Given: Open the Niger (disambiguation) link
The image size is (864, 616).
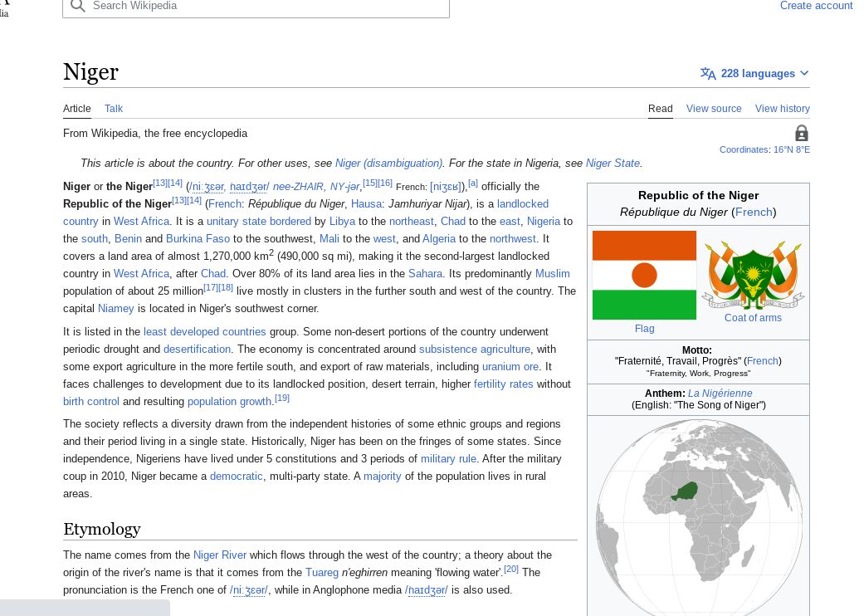Looking at the screenshot, I should [388, 164].
